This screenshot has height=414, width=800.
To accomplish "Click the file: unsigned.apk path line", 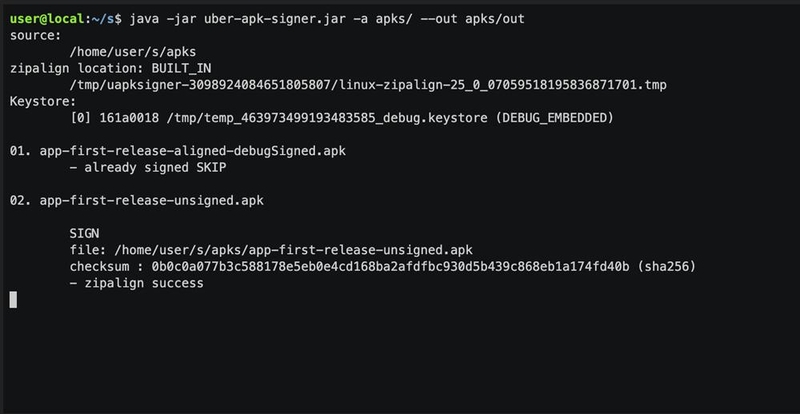I will pyautogui.click(x=271, y=250).
